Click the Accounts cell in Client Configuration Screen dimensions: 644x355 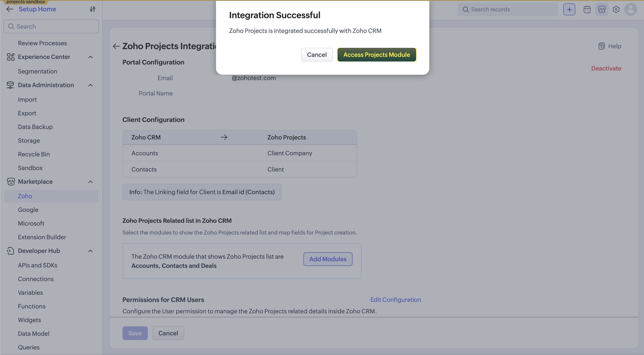[x=145, y=153]
